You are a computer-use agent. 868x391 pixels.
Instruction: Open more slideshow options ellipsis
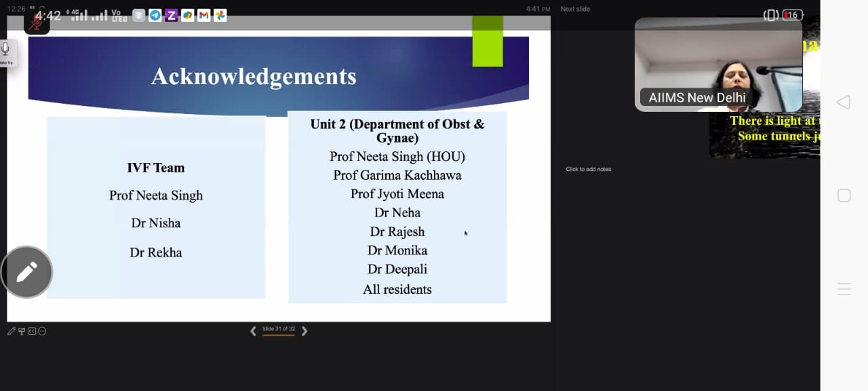42,331
